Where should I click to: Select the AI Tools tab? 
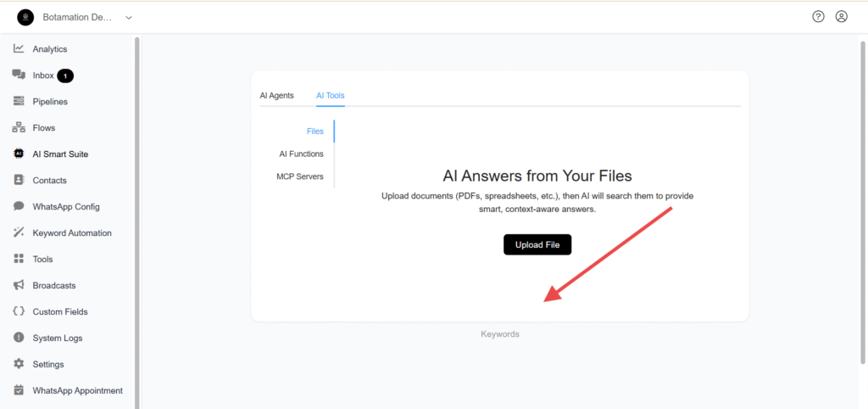point(331,95)
